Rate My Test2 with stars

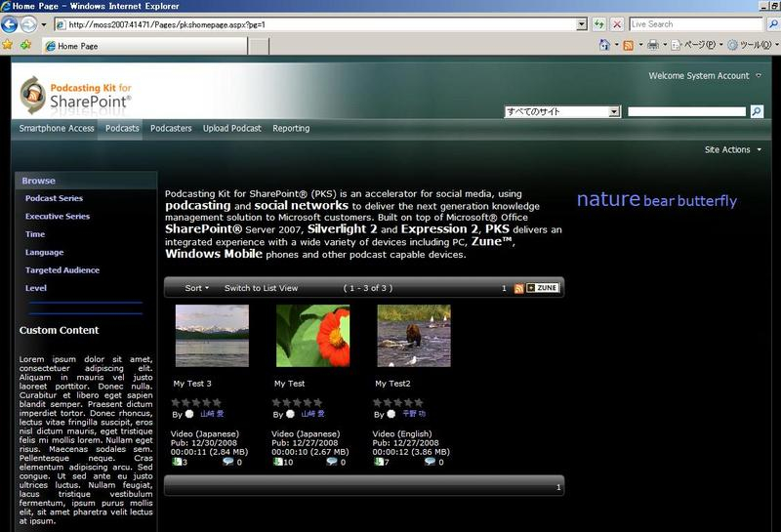pyautogui.click(x=398, y=402)
